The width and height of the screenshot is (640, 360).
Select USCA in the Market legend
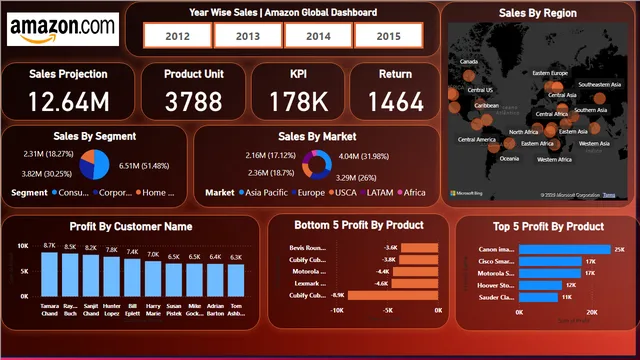343,193
